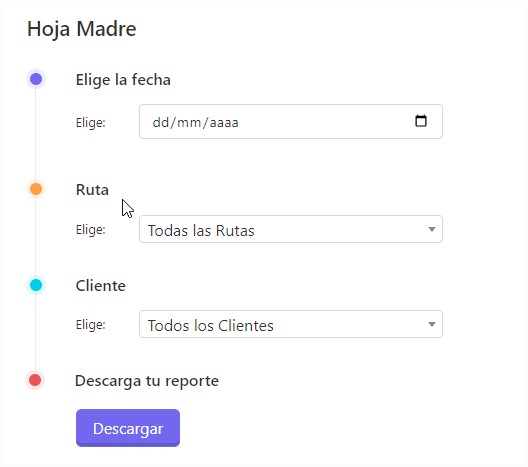Image resolution: width=528 pixels, height=467 pixels.
Task: Click the Ruta section heading
Action: pyautogui.click(x=92, y=190)
